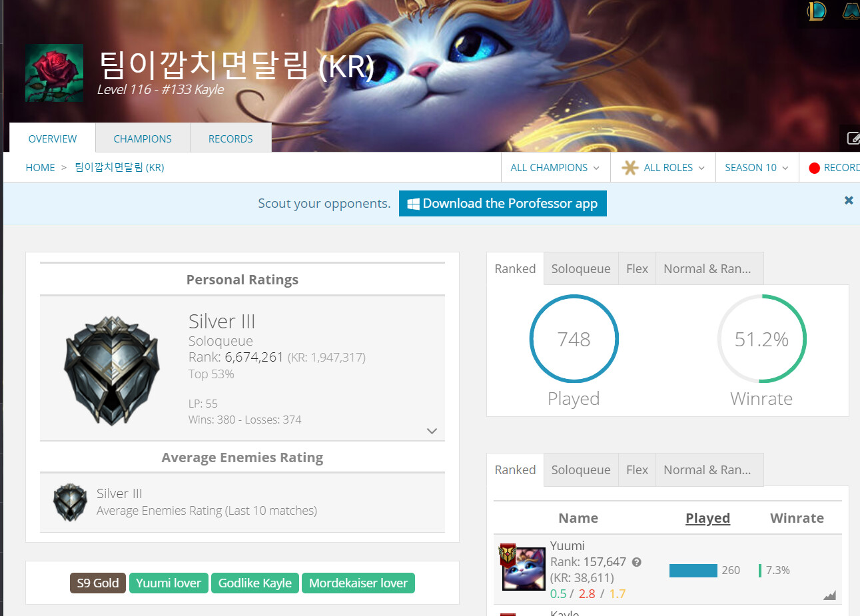860x616 pixels.
Task: Click Download the Porofessor app button
Action: click(x=503, y=204)
